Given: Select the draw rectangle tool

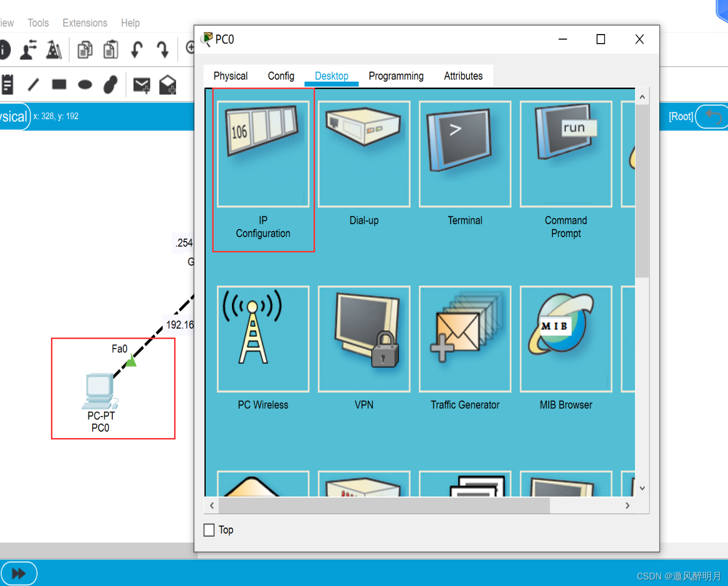Looking at the screenshot, I should coord(59,85).
